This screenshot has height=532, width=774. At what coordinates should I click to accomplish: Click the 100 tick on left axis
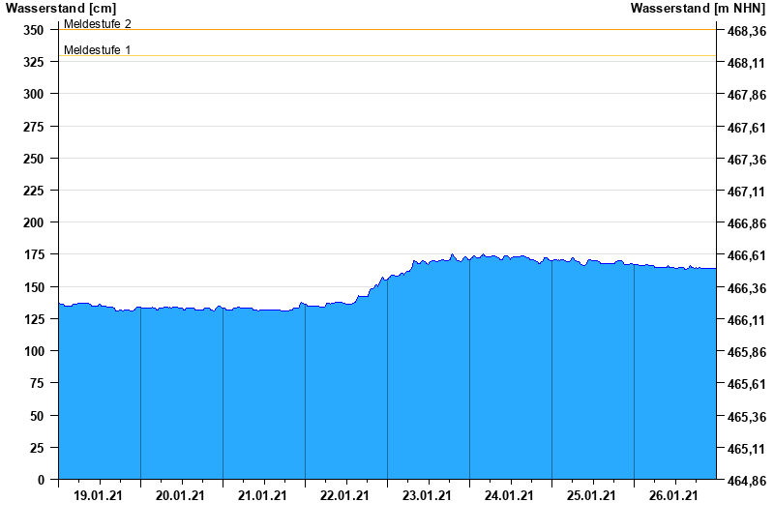point(34,351)
